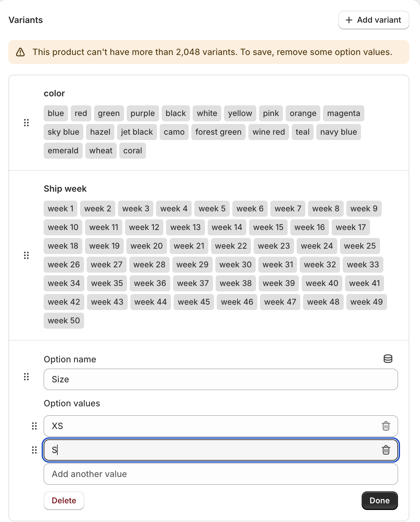Viewport: 420px width, 522px height.
Task: Select the magenta color tag
Action: click(343, 113)
